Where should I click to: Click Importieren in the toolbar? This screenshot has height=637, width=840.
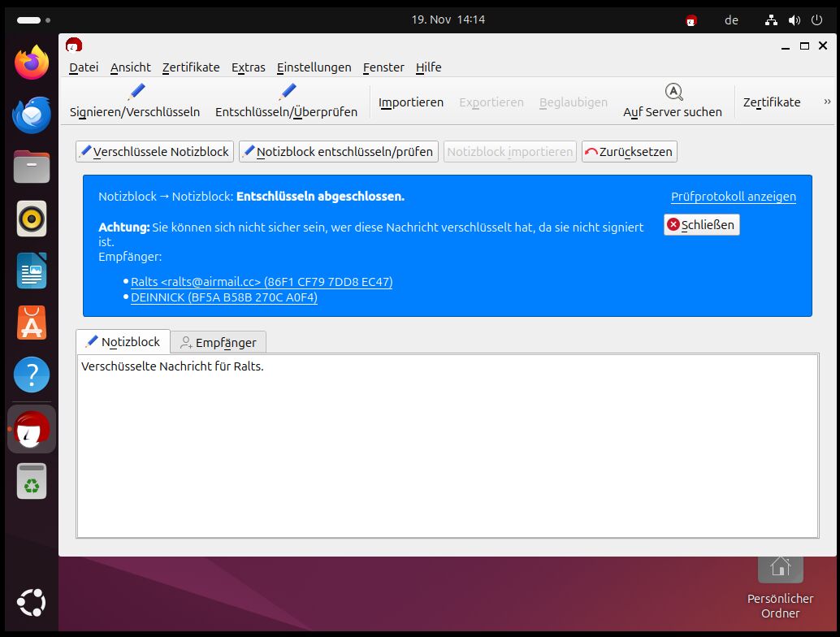pos(411,102)
